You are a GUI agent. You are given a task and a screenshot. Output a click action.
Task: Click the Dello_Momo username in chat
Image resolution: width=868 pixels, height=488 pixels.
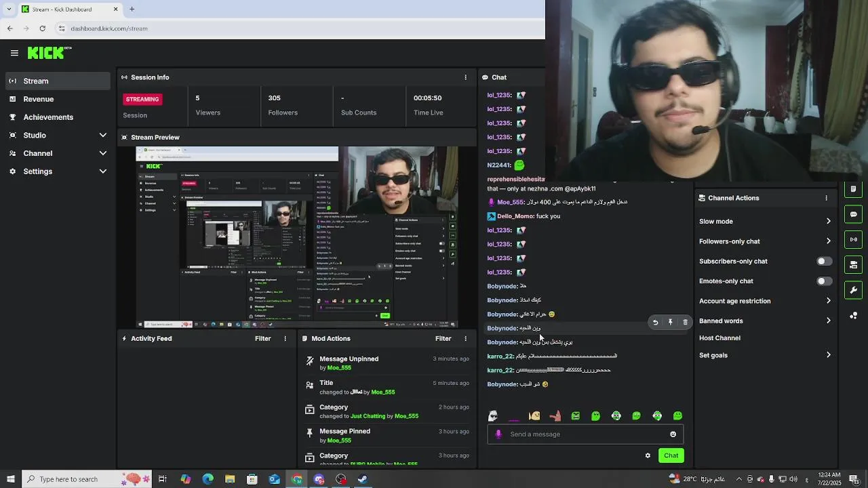515,216
